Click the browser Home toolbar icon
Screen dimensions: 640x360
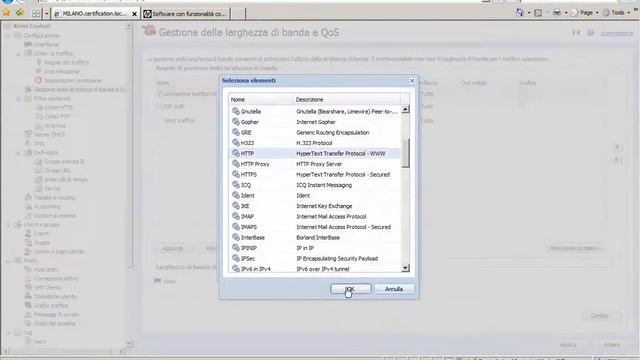(519, 13)
